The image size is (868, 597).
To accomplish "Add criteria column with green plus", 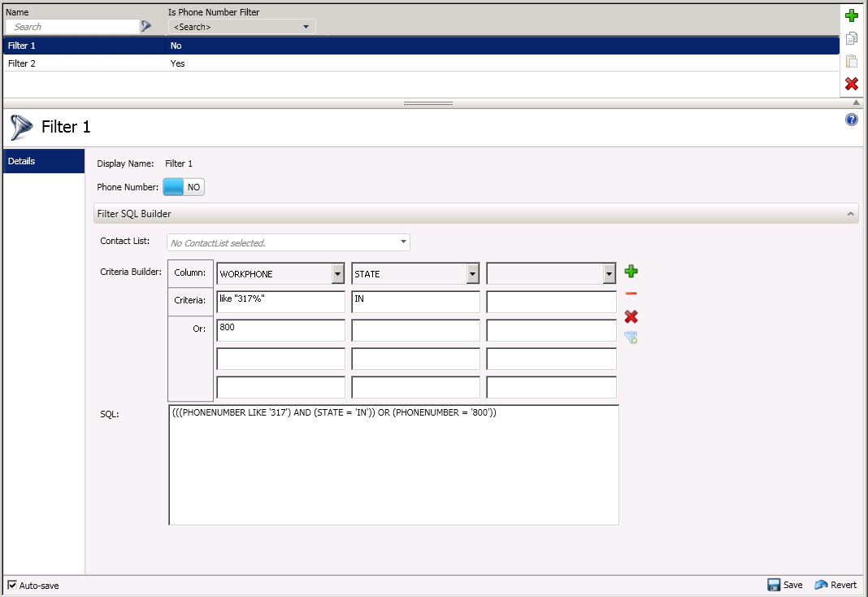I will 631,272.
